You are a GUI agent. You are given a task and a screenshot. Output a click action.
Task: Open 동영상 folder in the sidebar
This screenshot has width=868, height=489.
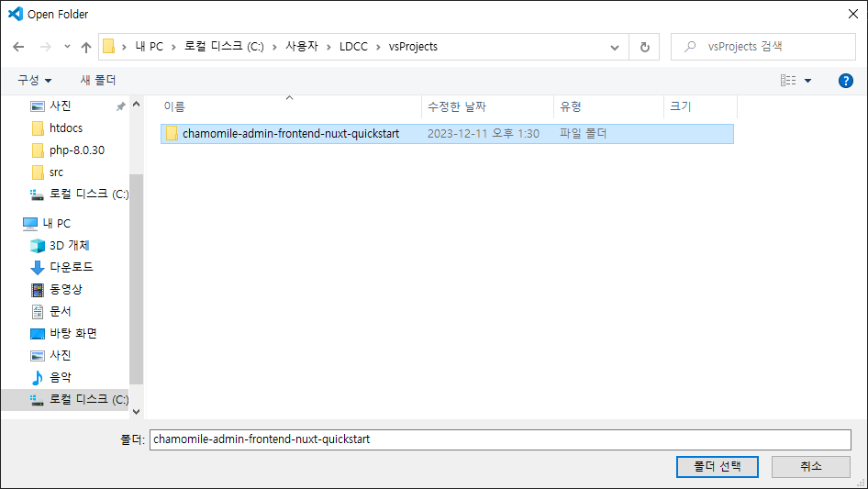[x=65, y=289]
